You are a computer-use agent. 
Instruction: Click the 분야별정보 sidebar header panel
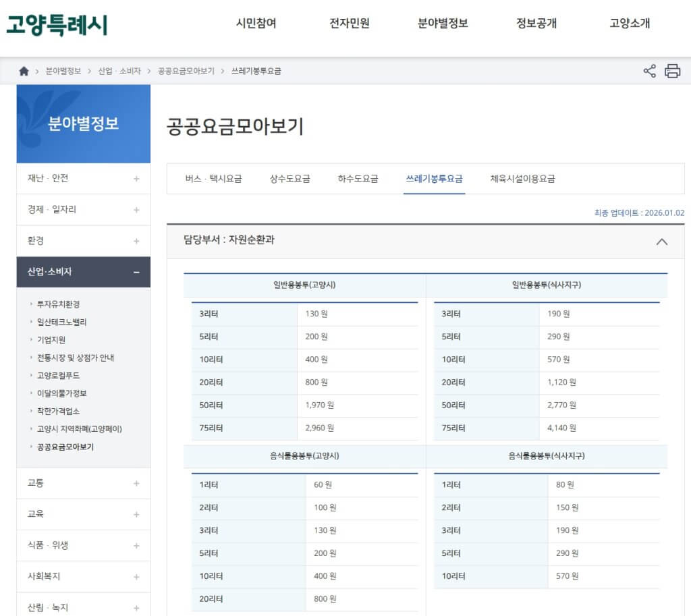coord(82,125)
